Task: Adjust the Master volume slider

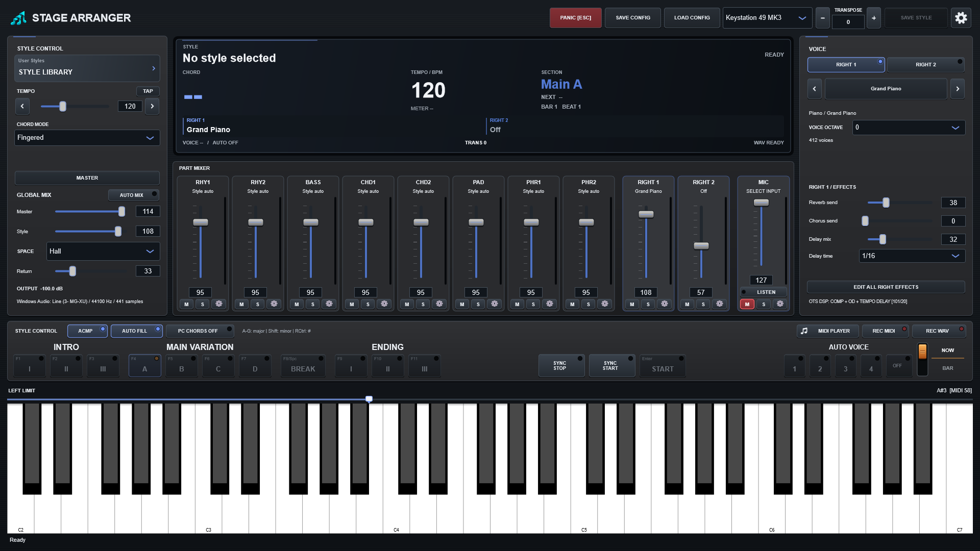Action: pyautogui.click(x=121, y=212)
